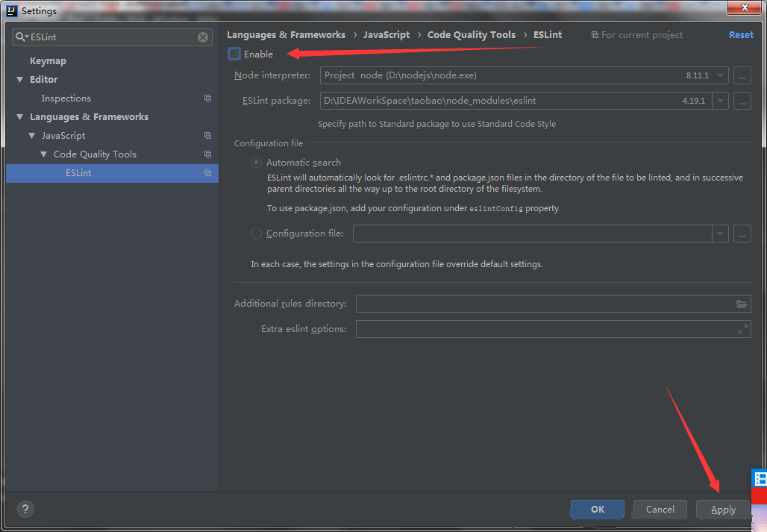Open the ESLint package dropdown
The height and width of the screenshot is (532, 767).
(720, 101)
